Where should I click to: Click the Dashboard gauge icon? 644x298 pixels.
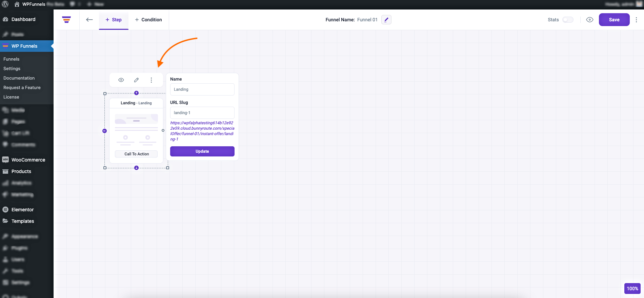[5, 19]
